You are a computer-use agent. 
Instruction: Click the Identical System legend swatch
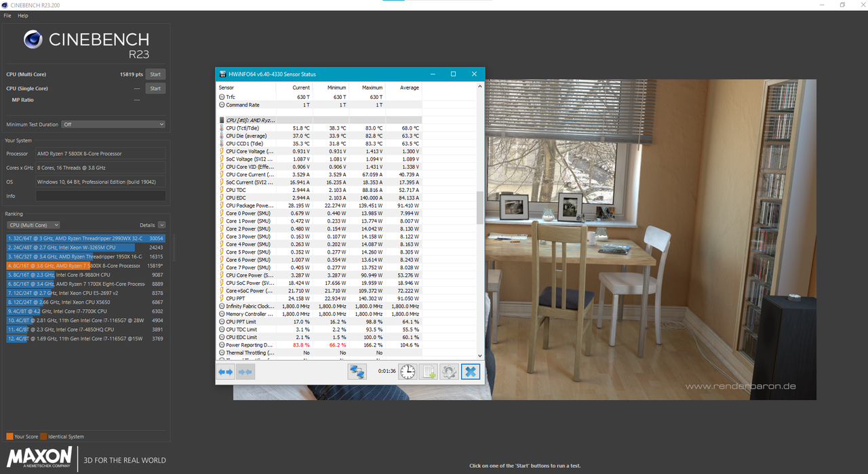[x=43, y=437]
